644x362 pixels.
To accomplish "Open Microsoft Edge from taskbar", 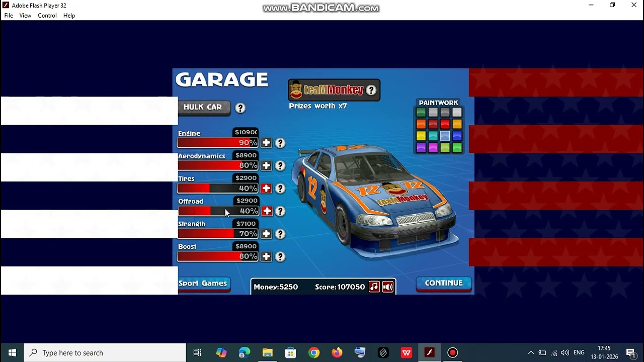I will (x=245, y=353).
